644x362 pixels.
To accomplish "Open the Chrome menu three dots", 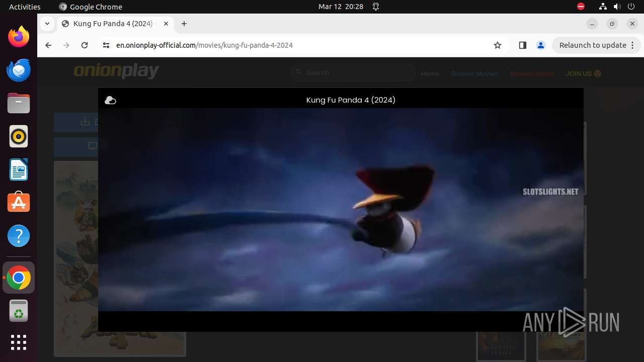I will 632,45.
